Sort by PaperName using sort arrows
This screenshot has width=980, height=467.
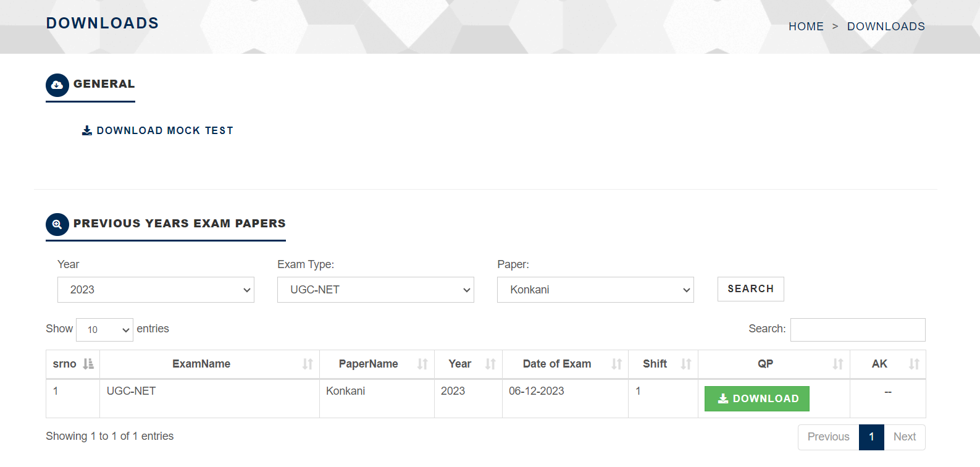422,364
